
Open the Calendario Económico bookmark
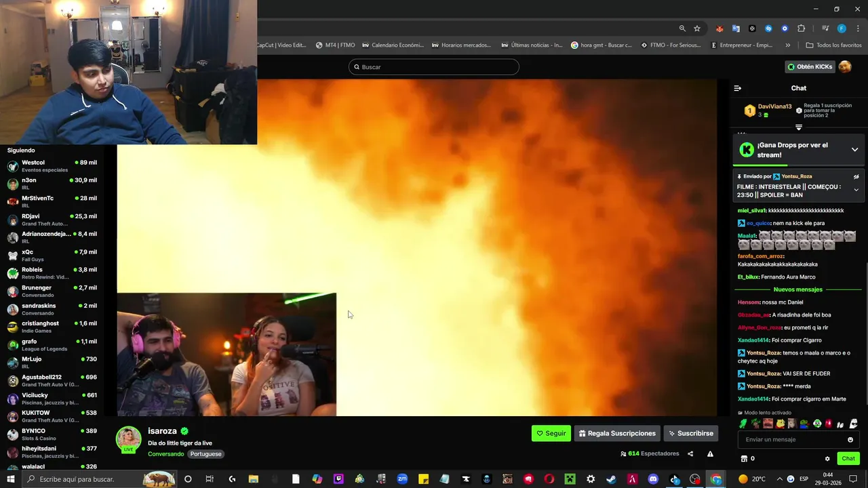coord(393,45)
